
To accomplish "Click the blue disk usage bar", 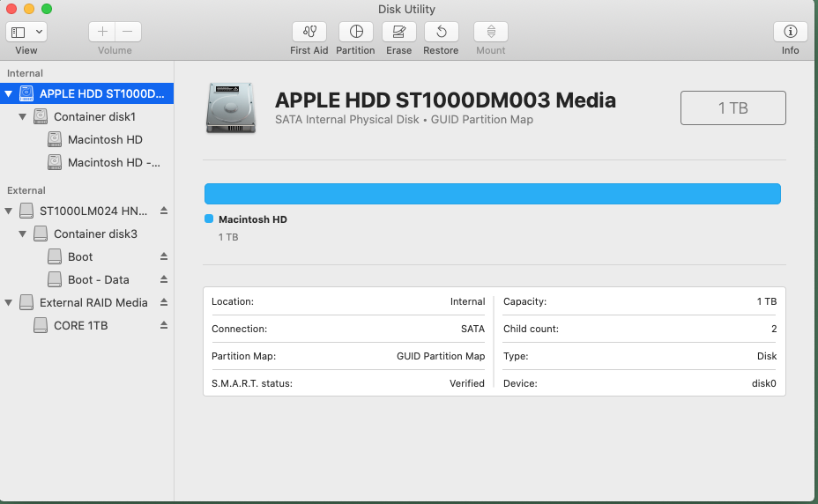I will (x=493, y=194).
